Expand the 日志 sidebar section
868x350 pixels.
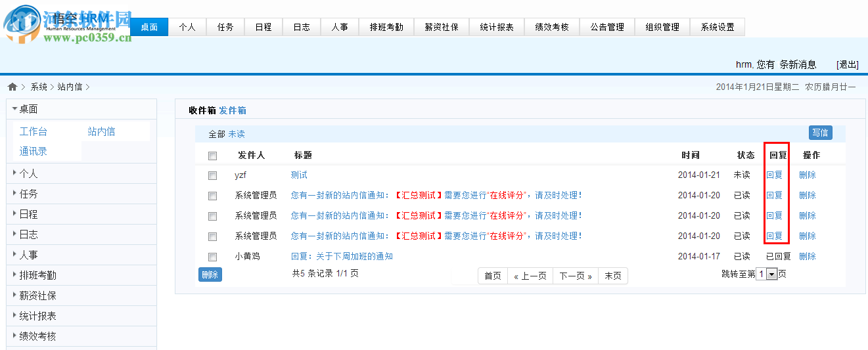tap(81, 235)
